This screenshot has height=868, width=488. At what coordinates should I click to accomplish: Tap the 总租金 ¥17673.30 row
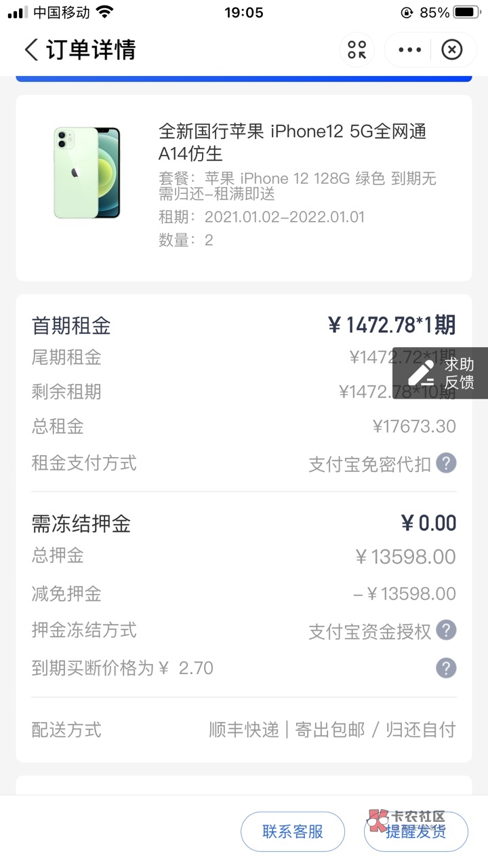click(244, 427)
